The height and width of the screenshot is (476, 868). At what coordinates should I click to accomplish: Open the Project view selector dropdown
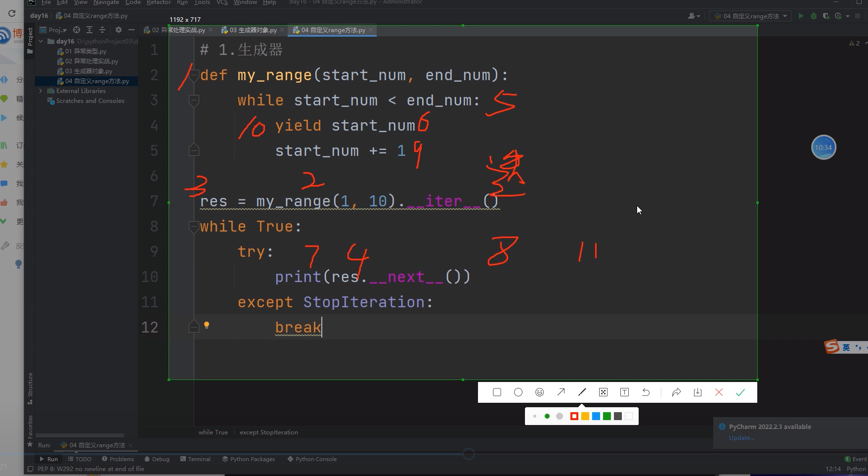click(53, 30)
